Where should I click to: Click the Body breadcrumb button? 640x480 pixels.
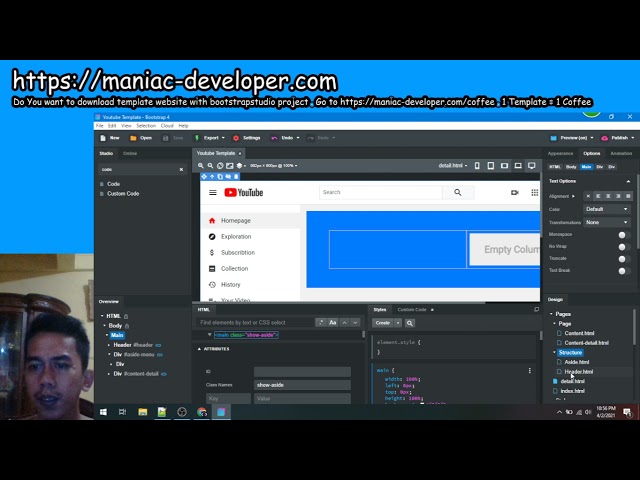click(x=571, y=167)
